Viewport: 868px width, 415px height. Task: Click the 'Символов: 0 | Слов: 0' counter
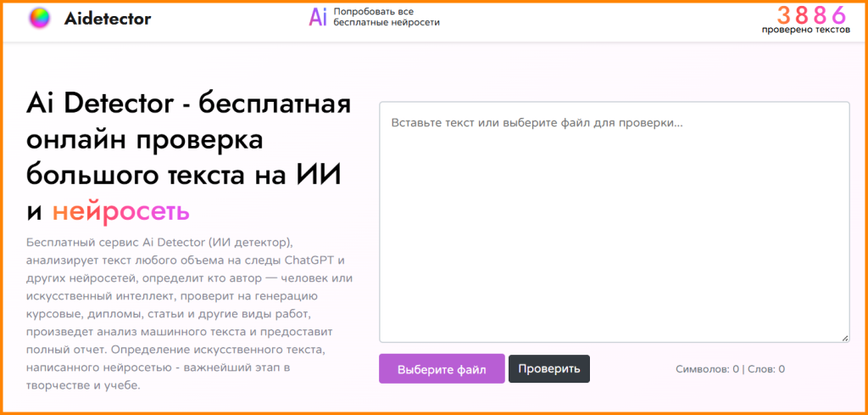click(x=730, y=369)
